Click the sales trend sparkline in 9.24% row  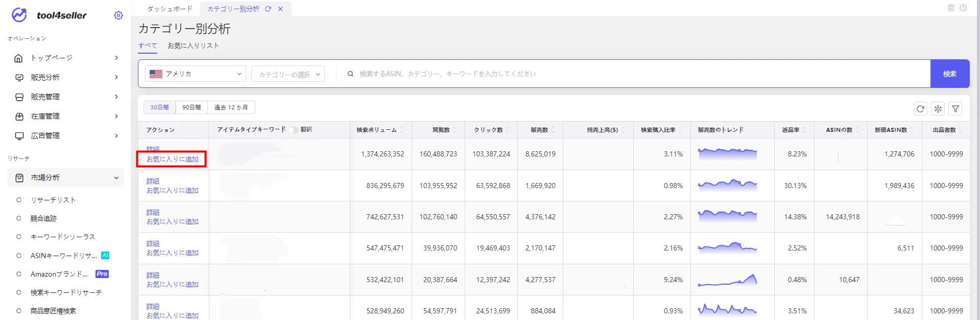point(727,280)
